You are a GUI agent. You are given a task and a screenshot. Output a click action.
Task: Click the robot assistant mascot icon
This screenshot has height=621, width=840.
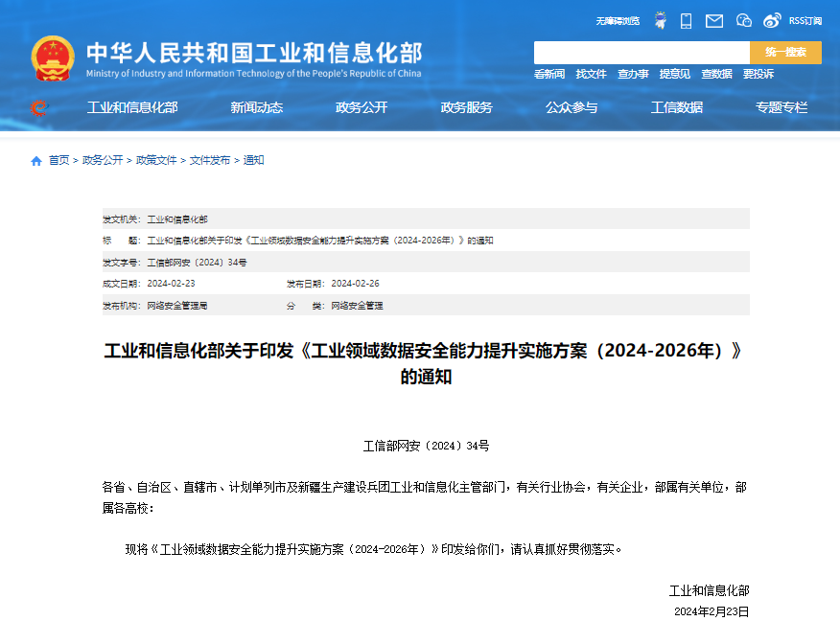660,20
